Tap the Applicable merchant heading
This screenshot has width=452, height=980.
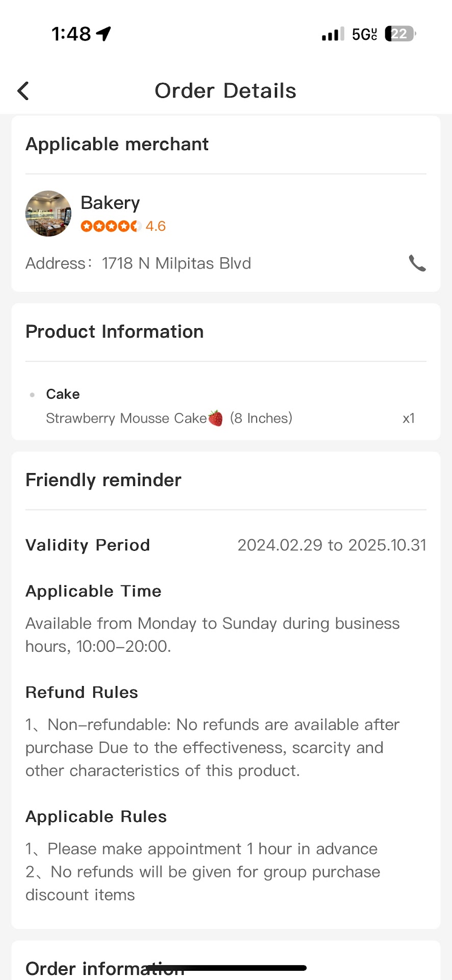[x=117, y=144]
